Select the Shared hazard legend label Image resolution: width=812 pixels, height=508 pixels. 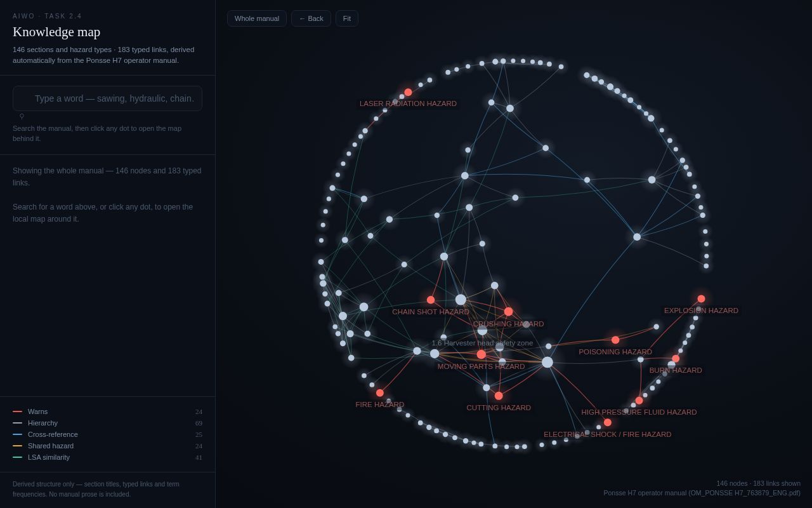51,446
